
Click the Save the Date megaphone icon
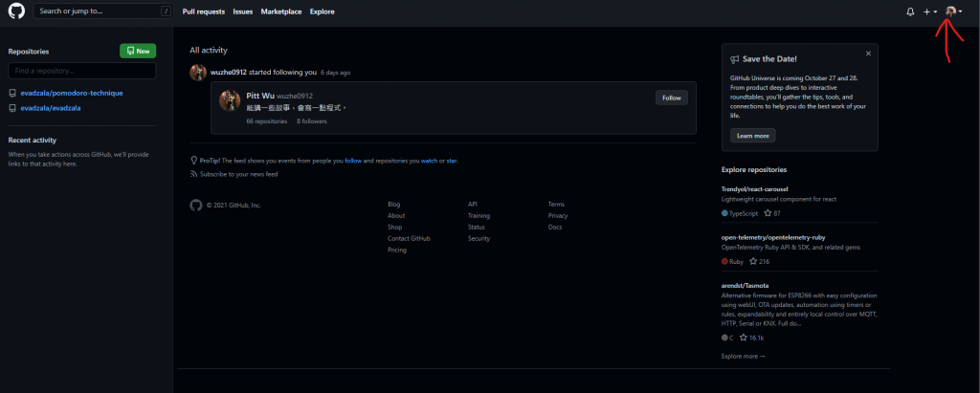click(x=734, y=59)
